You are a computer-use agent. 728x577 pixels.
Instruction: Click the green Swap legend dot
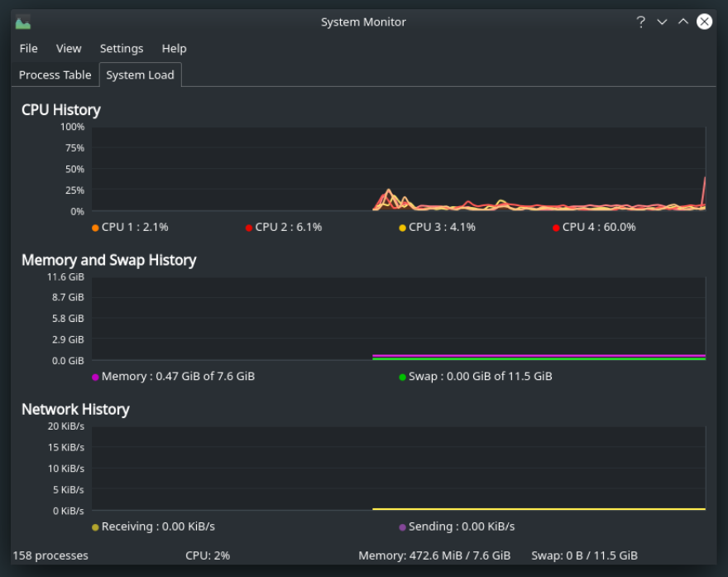tap(403, 377)
